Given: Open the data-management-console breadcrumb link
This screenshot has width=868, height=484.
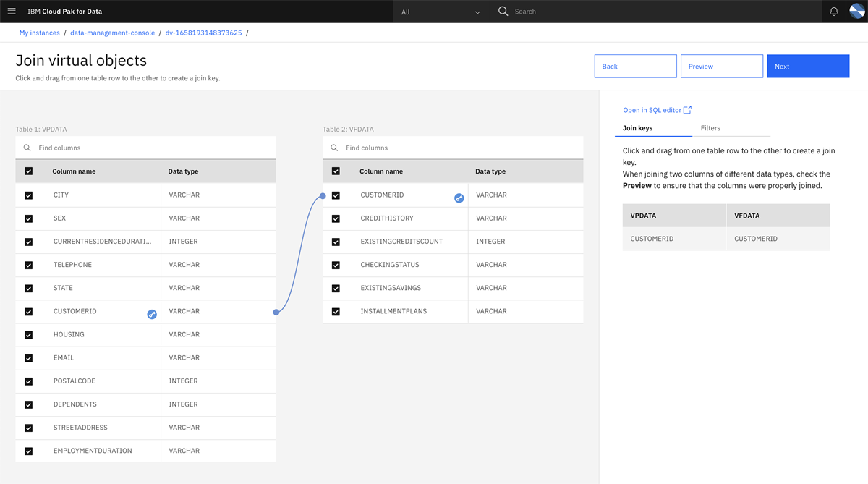Looking at the screenshot, I should (112, 33).
